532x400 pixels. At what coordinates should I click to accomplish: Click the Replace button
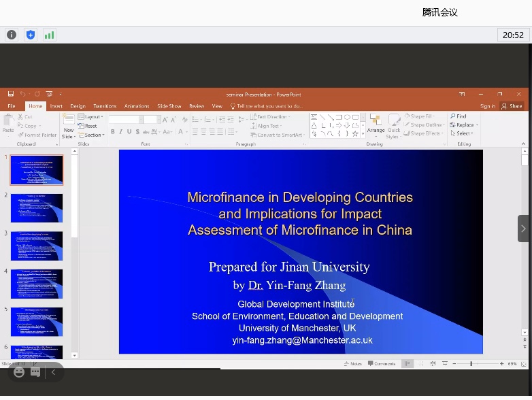(463, 125)
